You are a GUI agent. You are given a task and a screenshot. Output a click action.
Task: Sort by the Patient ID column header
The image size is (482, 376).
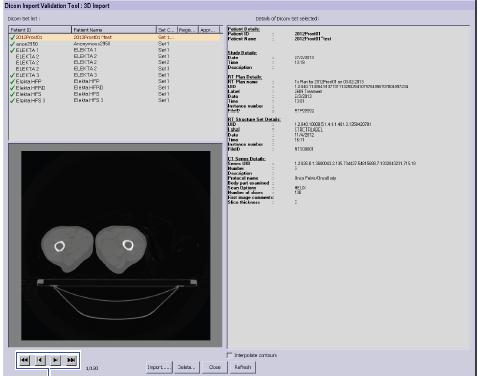pos(40,30)
